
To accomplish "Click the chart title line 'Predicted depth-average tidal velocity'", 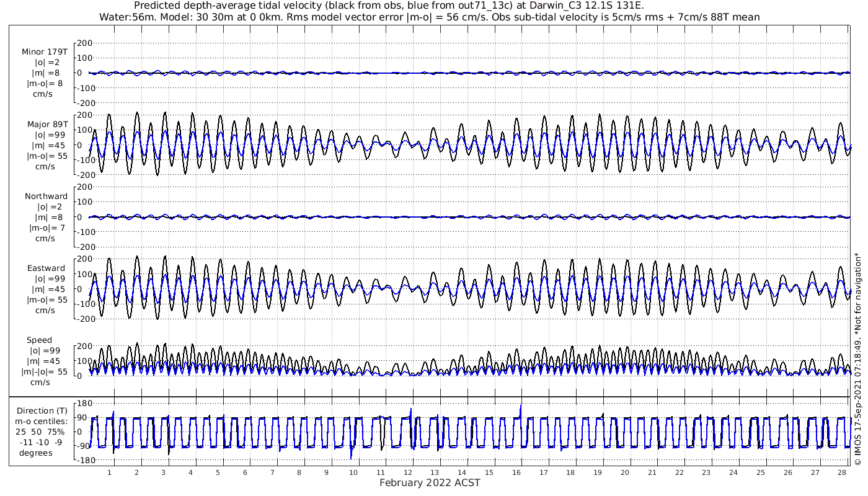I will coord(389,6).
